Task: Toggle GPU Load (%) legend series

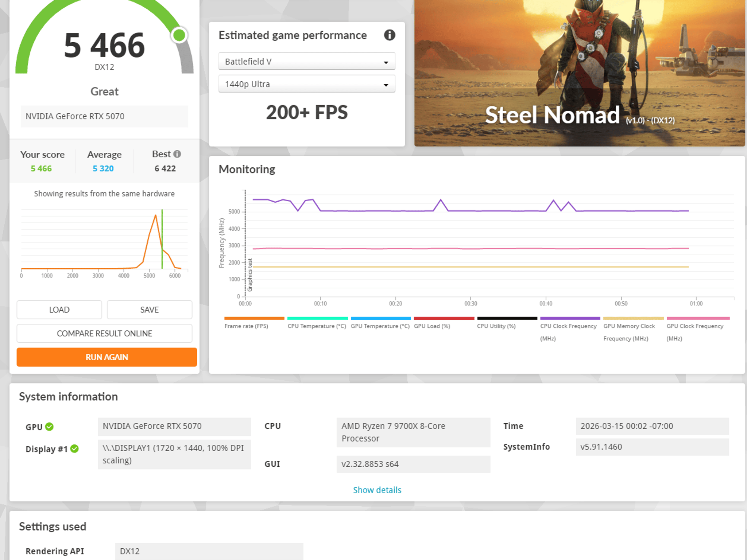Action: 444,323
